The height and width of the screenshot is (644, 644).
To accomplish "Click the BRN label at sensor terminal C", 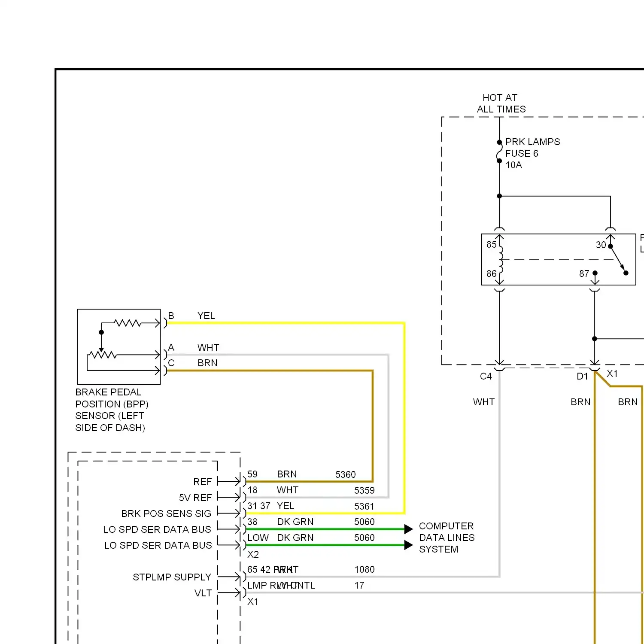I will [x=207, y=363].
